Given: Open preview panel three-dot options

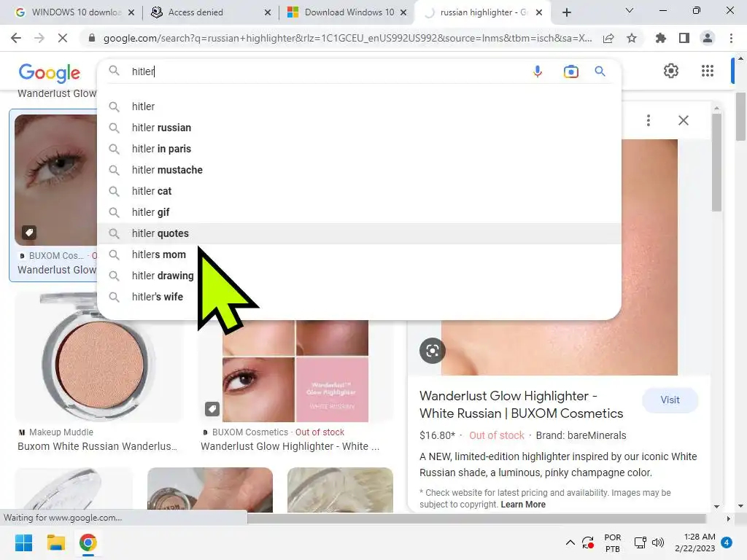Looking at the screenshot, I should pos(648,120).
